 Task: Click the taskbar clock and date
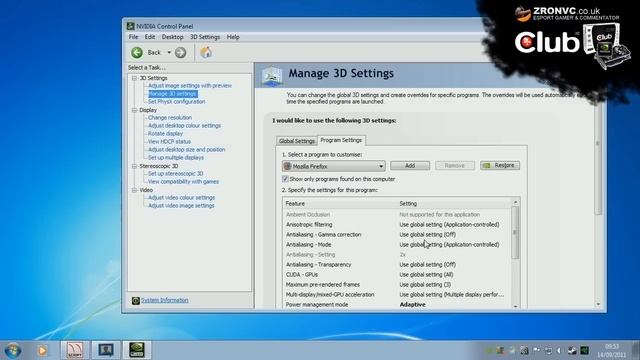coord(612,351)
